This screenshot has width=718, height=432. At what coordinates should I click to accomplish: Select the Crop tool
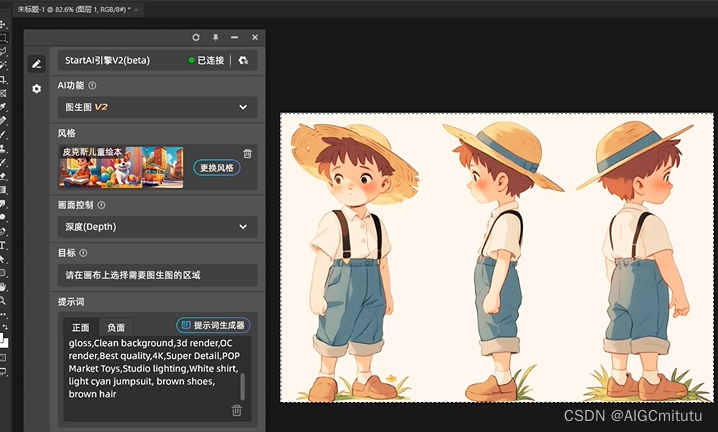tap(3, 79)
